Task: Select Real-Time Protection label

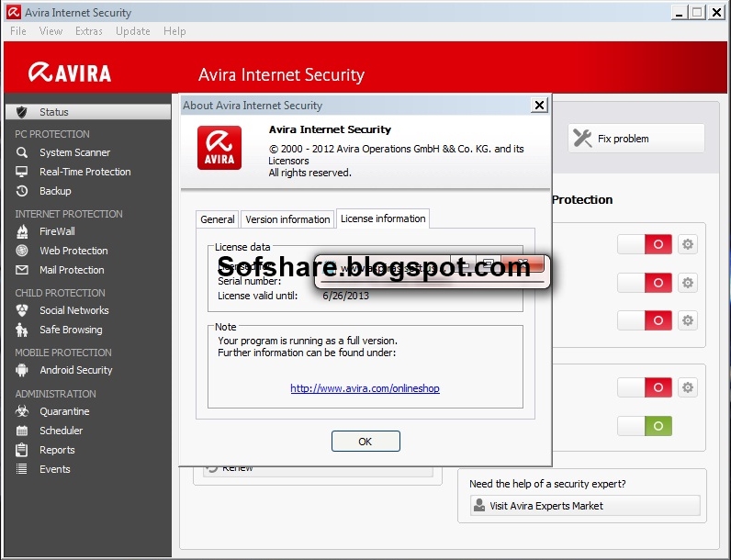Action: [84, 172]
